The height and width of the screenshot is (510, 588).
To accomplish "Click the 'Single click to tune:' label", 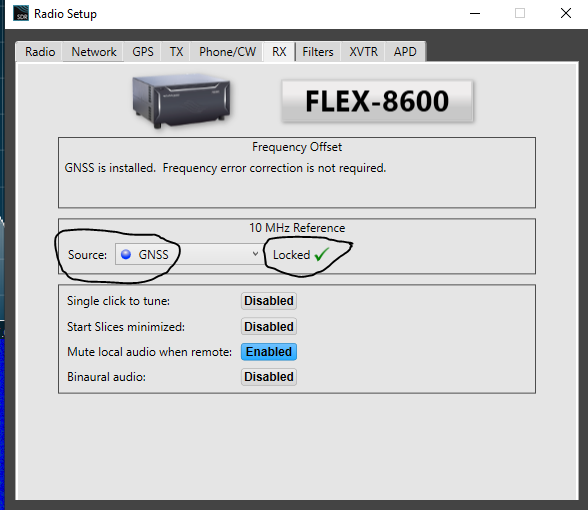I will tap(118, 301).
